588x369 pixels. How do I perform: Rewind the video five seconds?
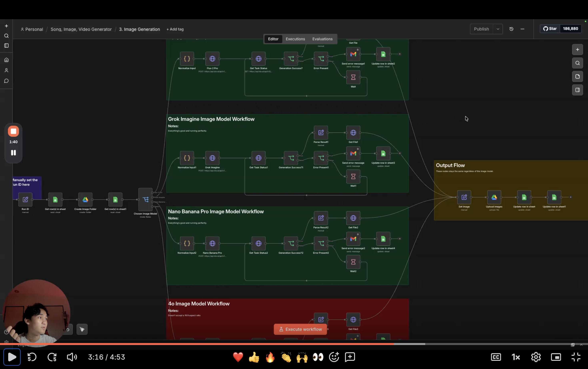[32, 357]
